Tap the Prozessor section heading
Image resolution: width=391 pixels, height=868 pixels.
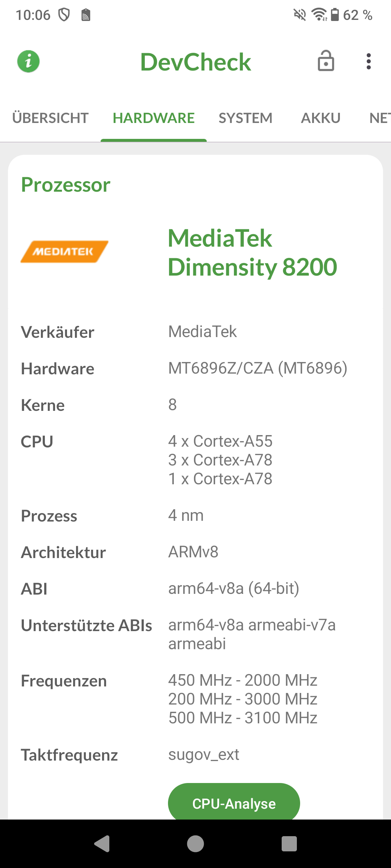pyautogui.click(x=66, y=185)
